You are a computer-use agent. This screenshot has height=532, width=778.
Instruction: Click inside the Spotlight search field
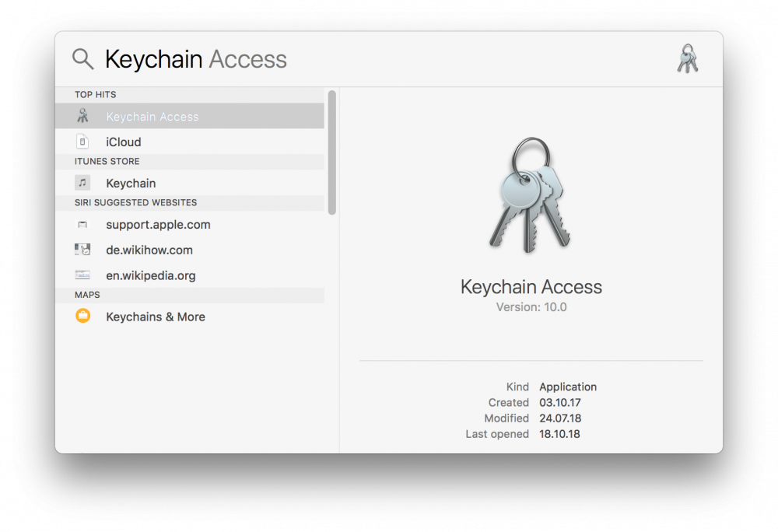(x=387, y=59)
